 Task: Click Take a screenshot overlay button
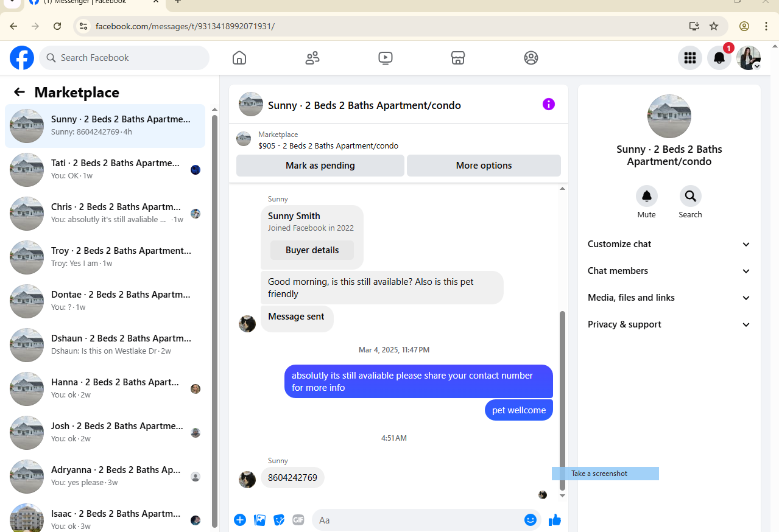pos(605,474)
